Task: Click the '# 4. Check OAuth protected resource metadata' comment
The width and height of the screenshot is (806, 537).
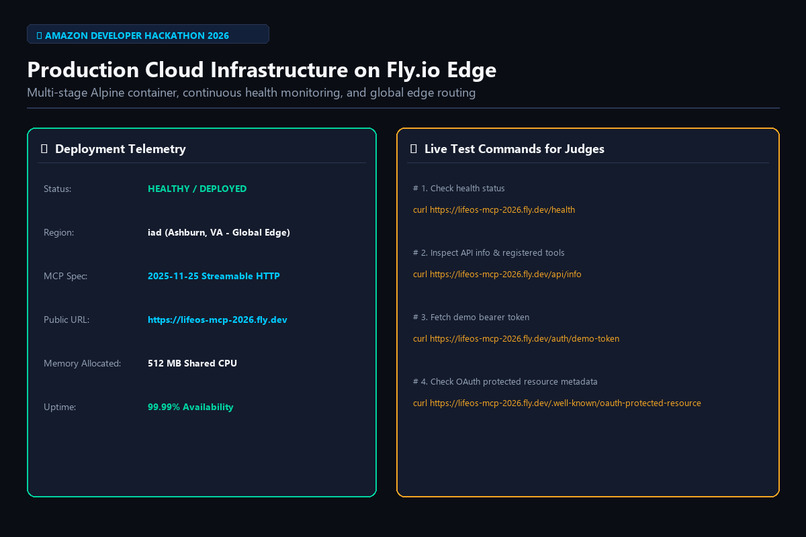Action: click(505, 381)
